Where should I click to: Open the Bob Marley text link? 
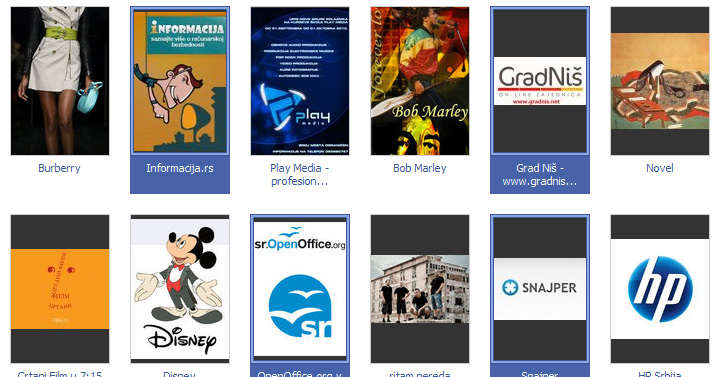(x=420, y=168)
